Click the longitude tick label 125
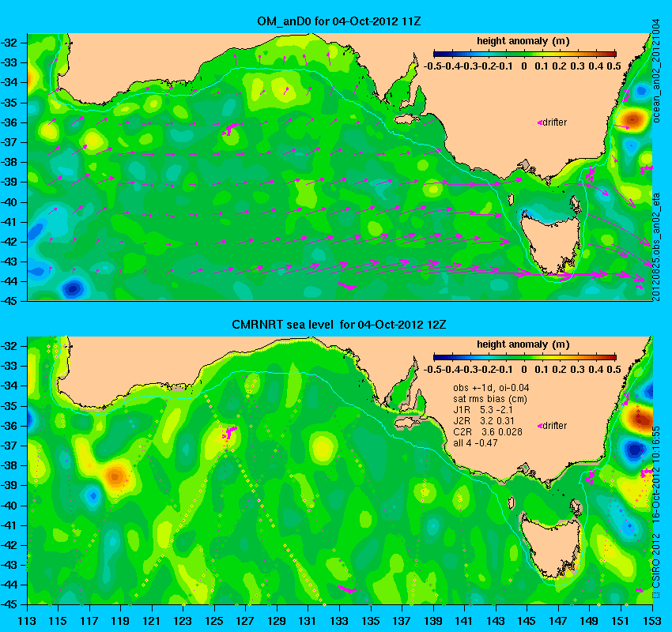 (x=215, y=621)
